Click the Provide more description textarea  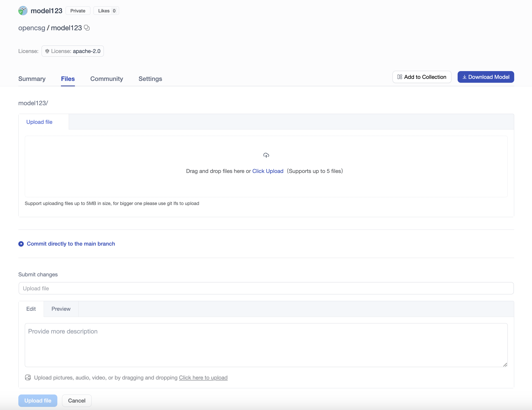[266, 345]
